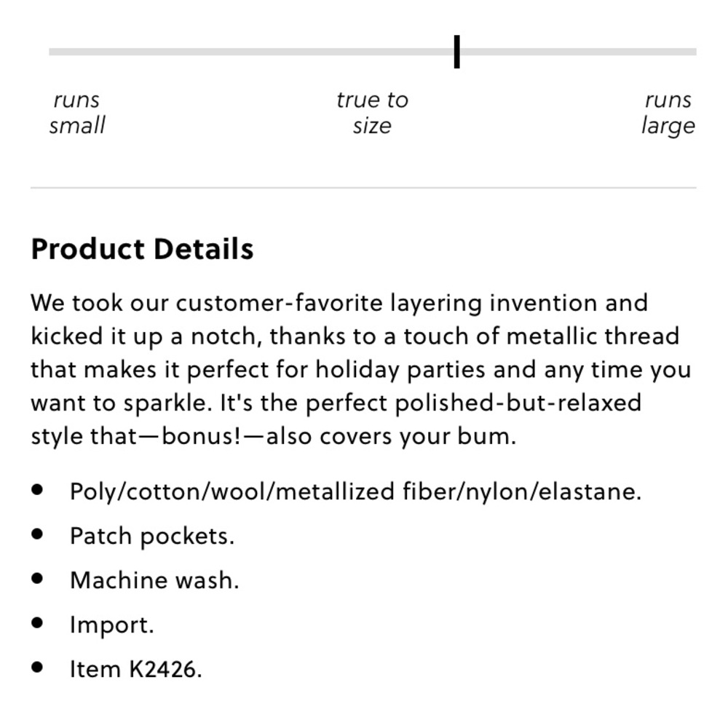Click the Poly/cotton/wool fabric composition line
Screen dimensions: 728x728
pyautogui.click(x=355, y=491)
